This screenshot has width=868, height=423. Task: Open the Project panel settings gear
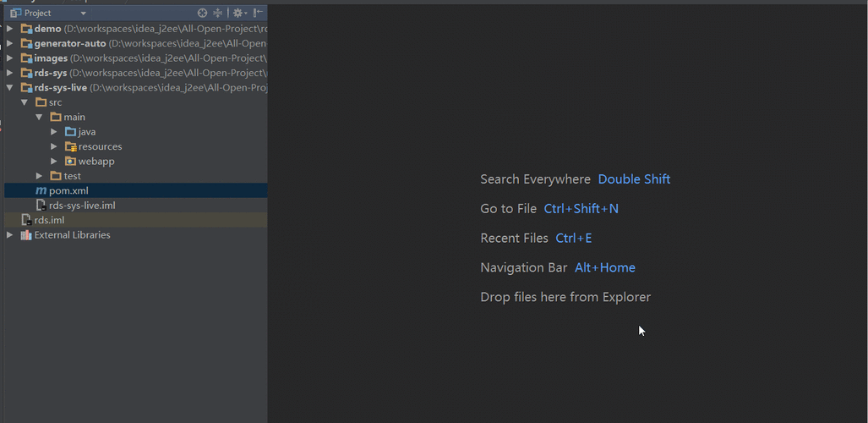[x=237, y=13]
